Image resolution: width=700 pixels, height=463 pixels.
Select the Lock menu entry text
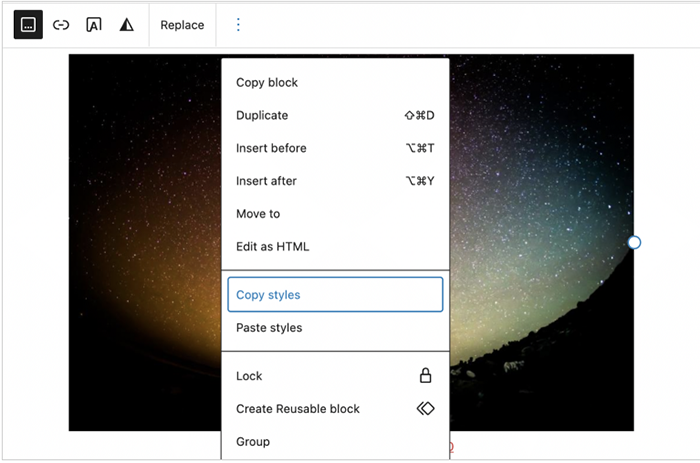click(x=249, y=376)
